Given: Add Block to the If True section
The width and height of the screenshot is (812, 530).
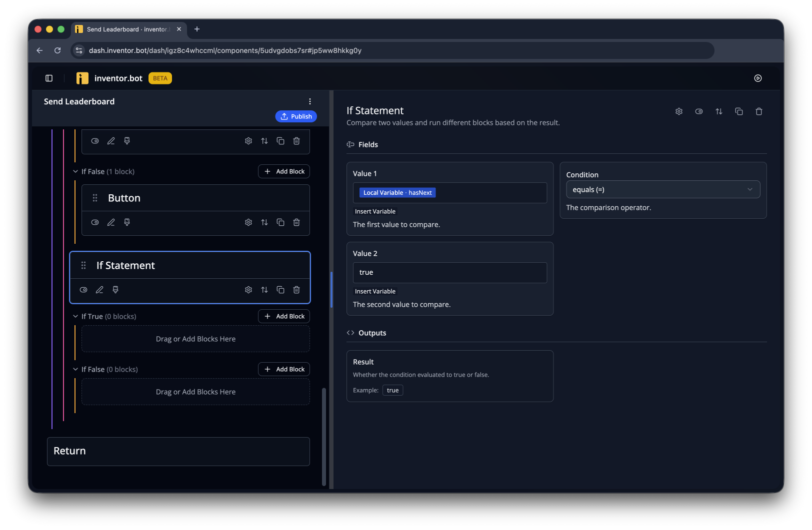Looking at the screenshot, I should coord(284,316).
